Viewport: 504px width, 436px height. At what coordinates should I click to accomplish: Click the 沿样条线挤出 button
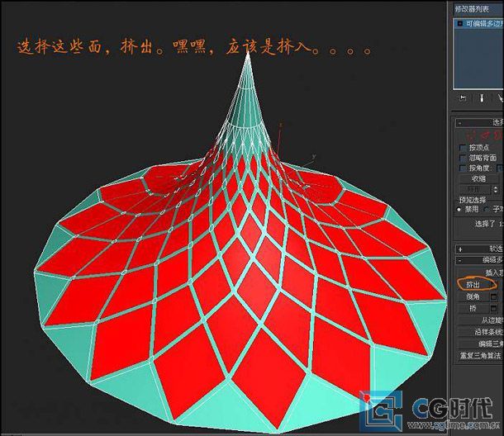click(x=480, y=332)
